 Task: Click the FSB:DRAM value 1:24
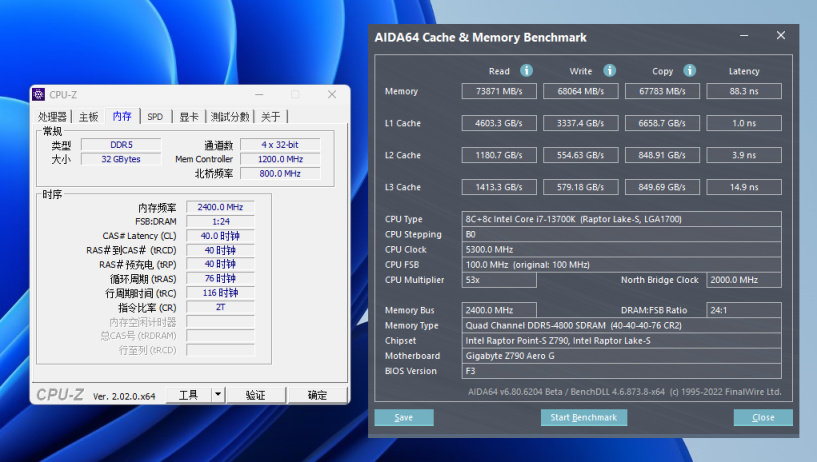pyautogui.click(x=220, y=221)
